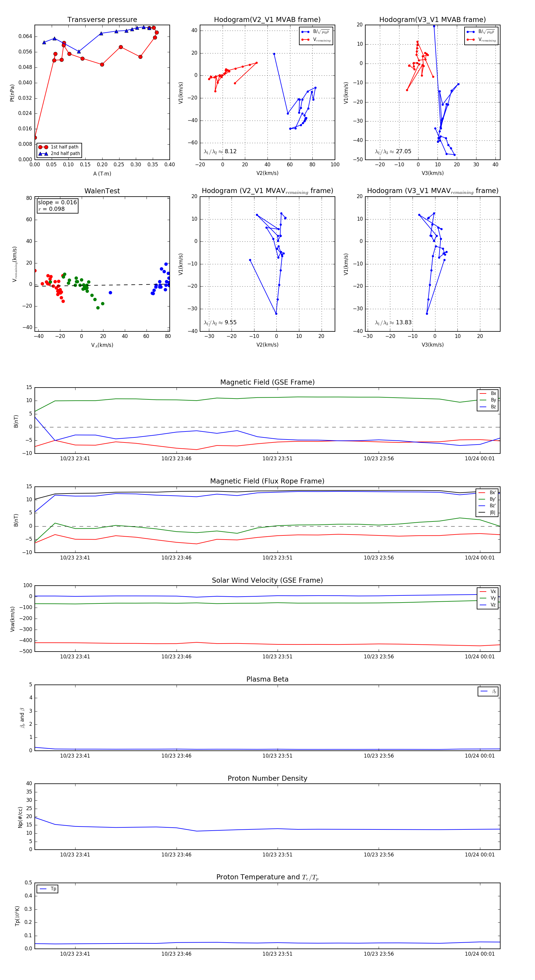Click the 'Np(#/cc)' y-axis label
535x980 pixels.
pos(20,817)
